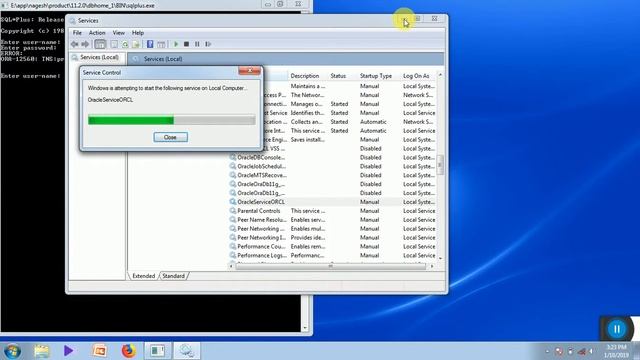Click the "Provides ide..." description cell
This screenshot has height=360, width=640.
point(308,238)
